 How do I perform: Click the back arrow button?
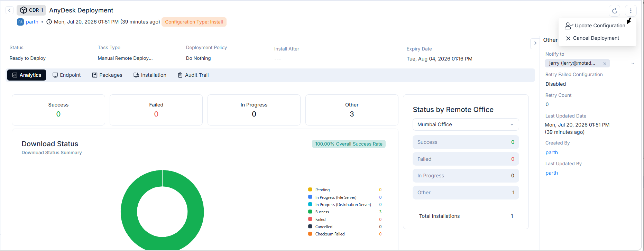point(9,10)
